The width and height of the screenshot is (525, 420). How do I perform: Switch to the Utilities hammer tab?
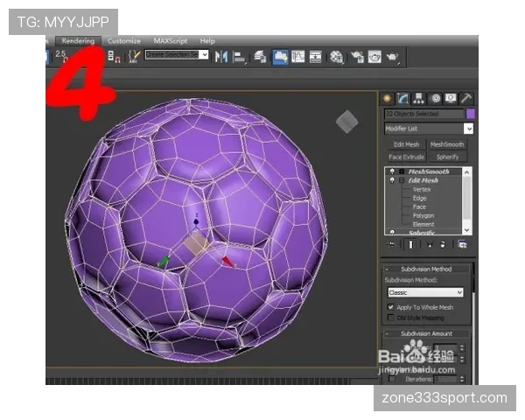[466, 99]
